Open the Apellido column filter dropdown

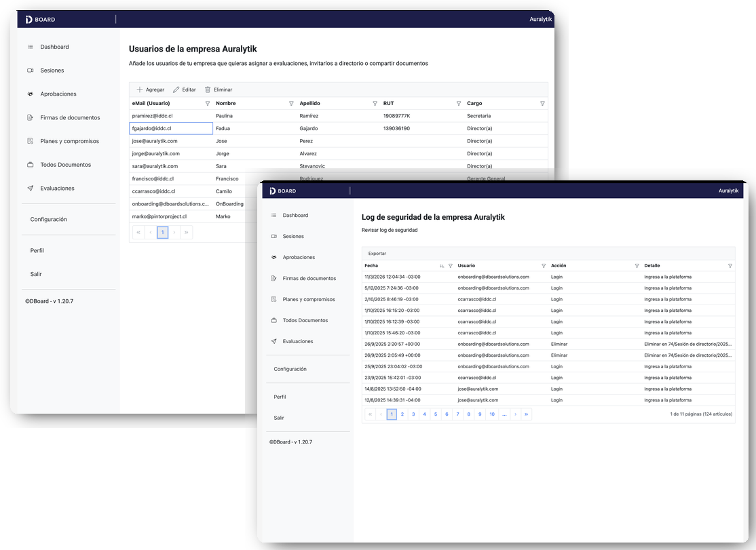(375, 104)
